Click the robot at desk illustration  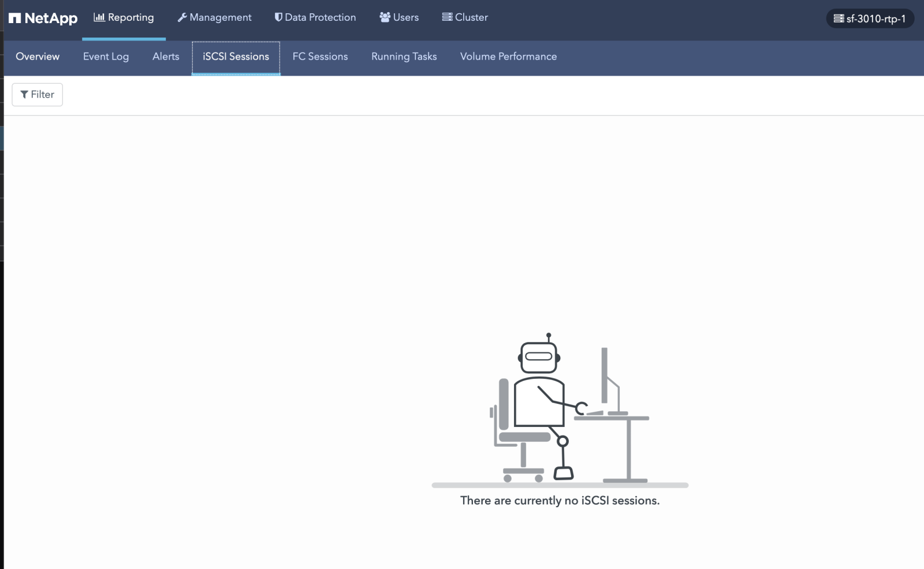[x=559, y=410]
